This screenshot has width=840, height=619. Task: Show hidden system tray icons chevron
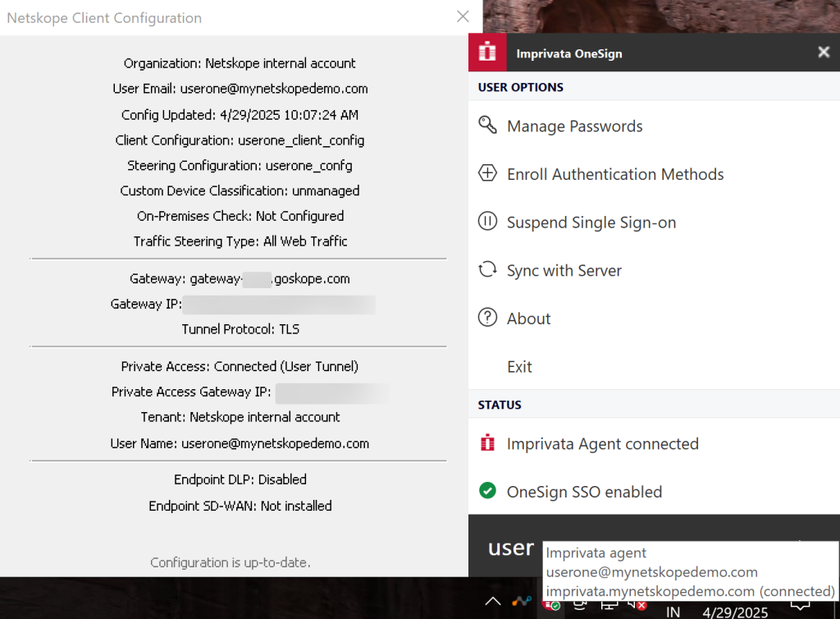point(493,601)
